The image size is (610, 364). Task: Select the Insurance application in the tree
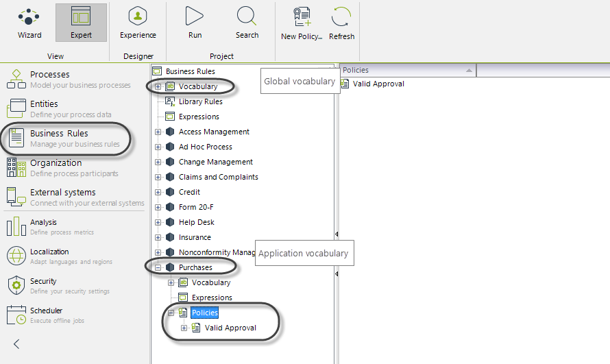coord(195,237)
